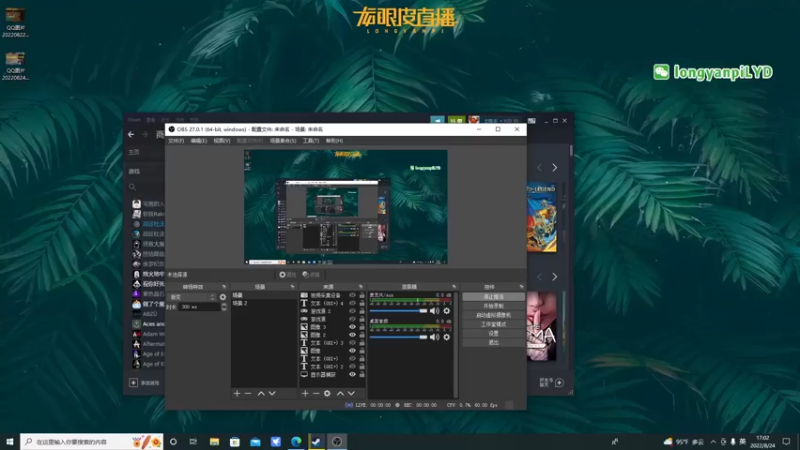The image size is (800, 450).
Task: Open the OBS Studio taskbar icon
Action: point(337,441)
